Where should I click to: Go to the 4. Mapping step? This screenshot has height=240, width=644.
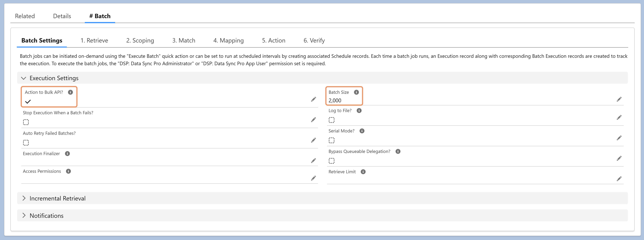pos(228,41)
